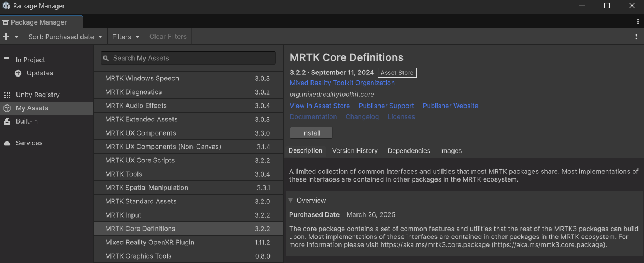Click the magnifier icon in search field
Image resolution: width=644 pixels, height=263 pixels.
[x=106, y=59]
